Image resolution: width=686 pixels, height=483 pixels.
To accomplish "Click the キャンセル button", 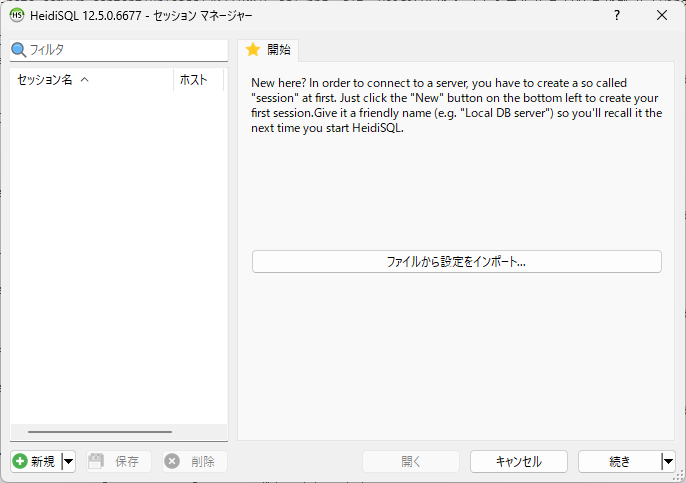I will [x=519, y=461].
